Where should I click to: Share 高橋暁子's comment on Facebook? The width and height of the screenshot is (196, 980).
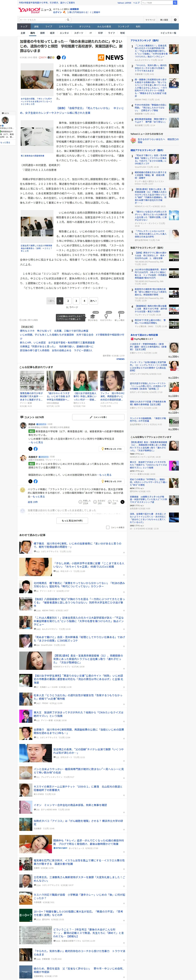[35, 481]
